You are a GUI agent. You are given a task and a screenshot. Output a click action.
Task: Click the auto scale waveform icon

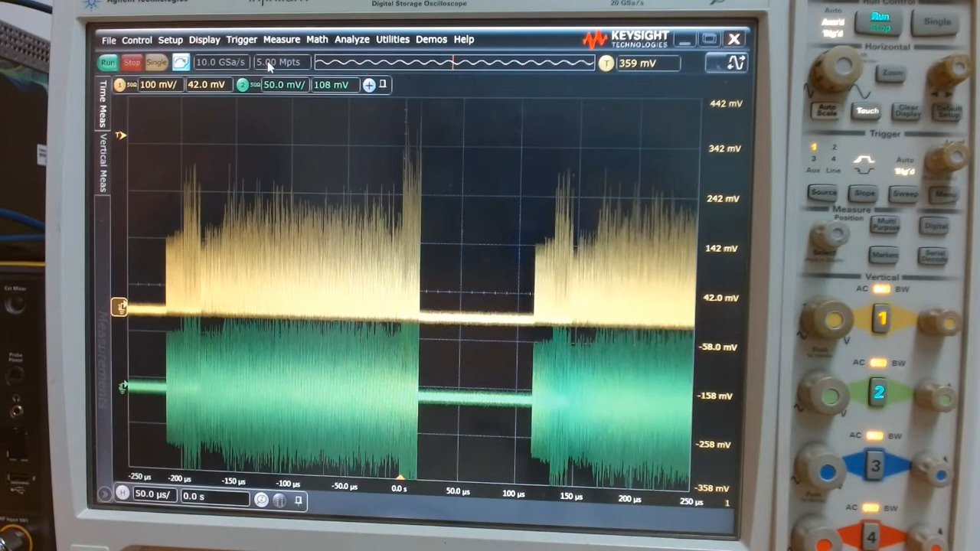coord(181,63)
